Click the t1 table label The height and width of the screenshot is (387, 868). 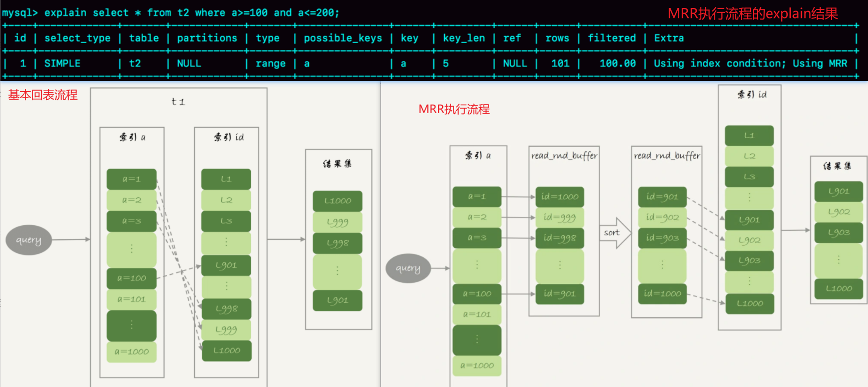tap(178, 102)
